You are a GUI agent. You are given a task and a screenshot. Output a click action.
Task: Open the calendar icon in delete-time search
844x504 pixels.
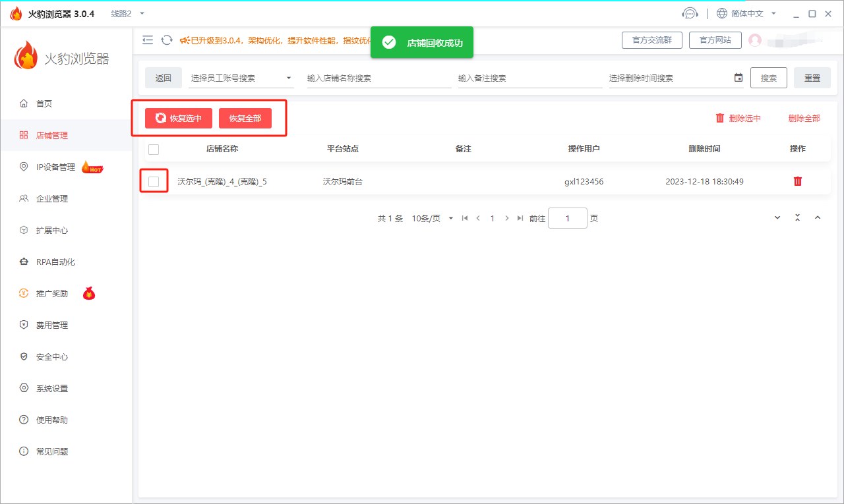tap(738, 77)
